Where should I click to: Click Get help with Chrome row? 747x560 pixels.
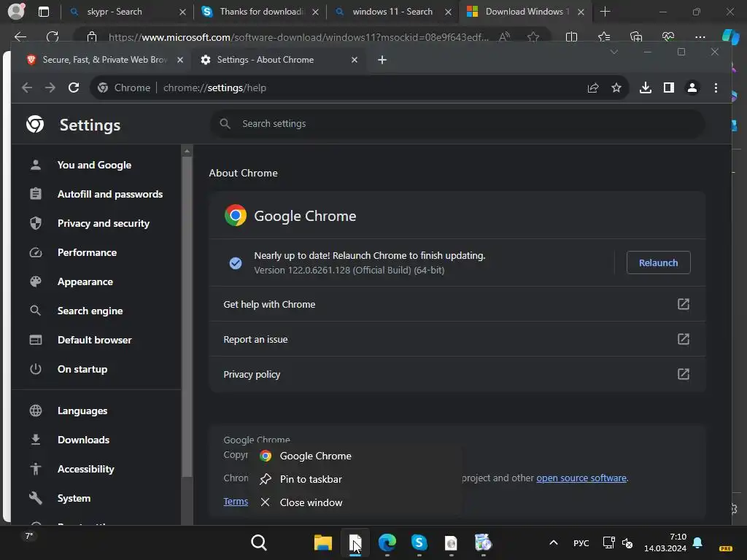click(457, 304)
